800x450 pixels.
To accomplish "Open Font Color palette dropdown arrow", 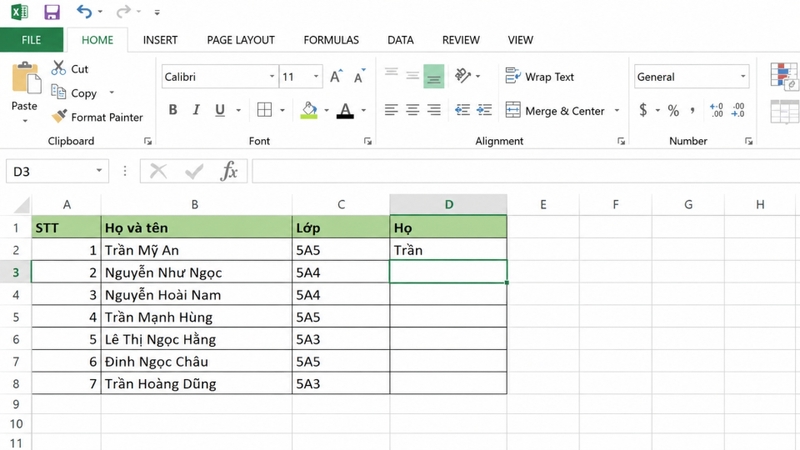I will (364, 110).
